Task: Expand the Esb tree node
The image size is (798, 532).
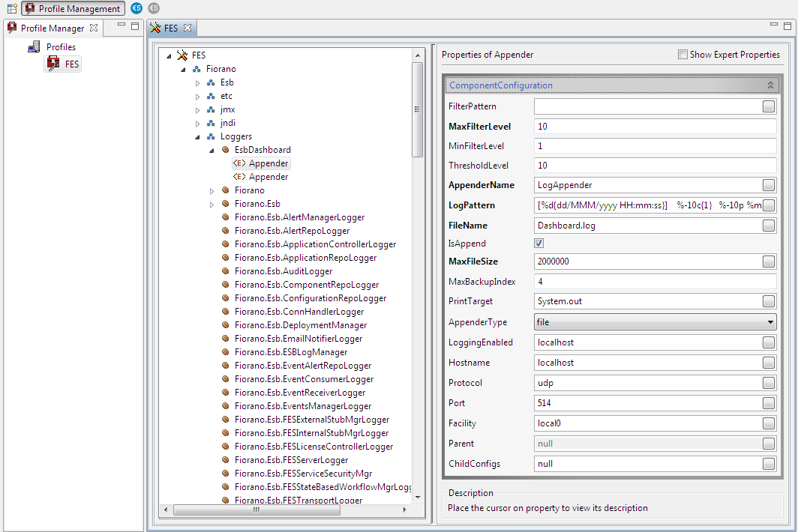Action: click(x=198, y=82)
